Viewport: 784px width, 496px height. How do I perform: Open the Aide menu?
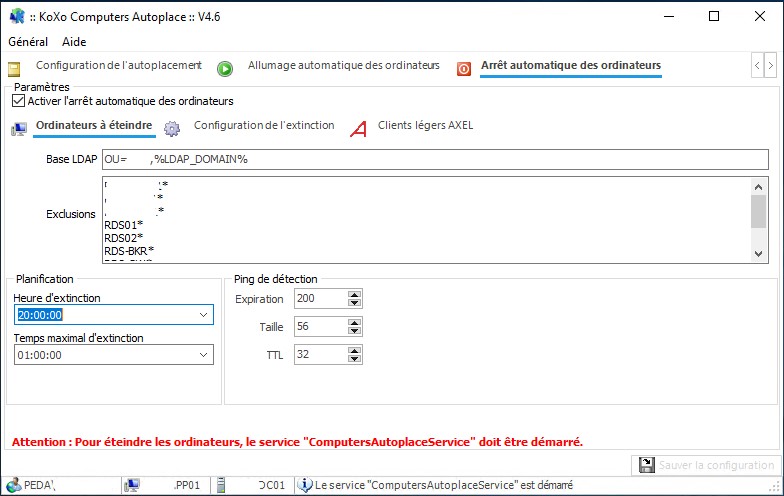(x=74, y=42)
